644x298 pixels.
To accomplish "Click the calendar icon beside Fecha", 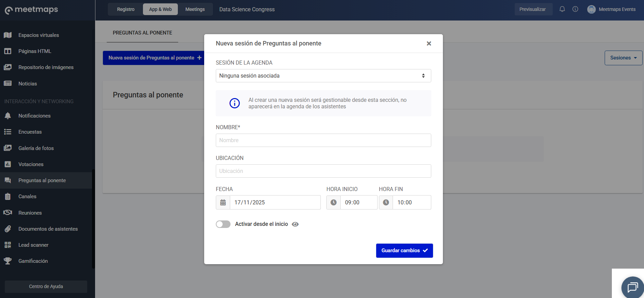I will (x=223, y=203).
